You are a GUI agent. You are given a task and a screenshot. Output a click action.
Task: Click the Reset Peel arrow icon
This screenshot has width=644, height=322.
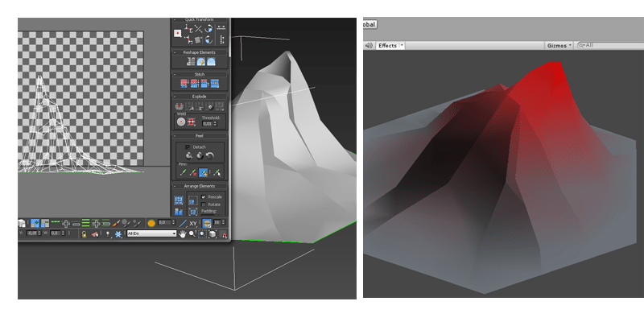pos(210,156)
